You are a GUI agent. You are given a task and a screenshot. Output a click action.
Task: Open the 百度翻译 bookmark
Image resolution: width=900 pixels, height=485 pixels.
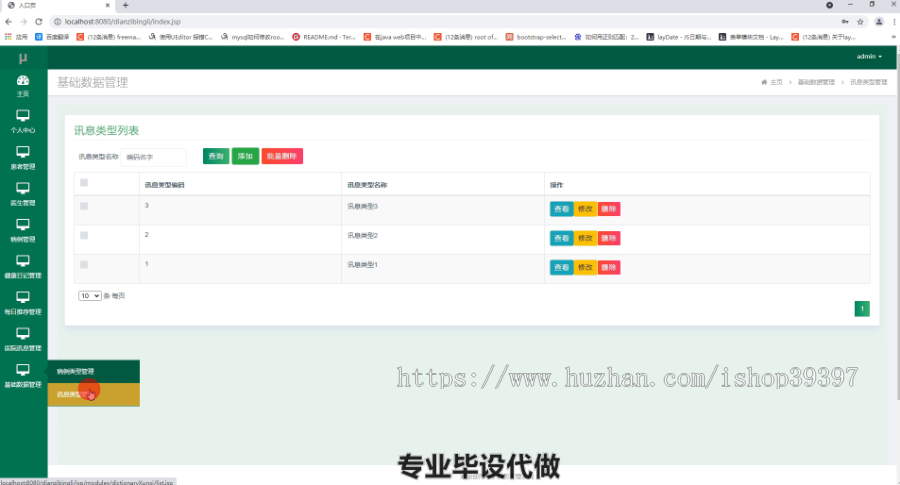click(52, 37)
